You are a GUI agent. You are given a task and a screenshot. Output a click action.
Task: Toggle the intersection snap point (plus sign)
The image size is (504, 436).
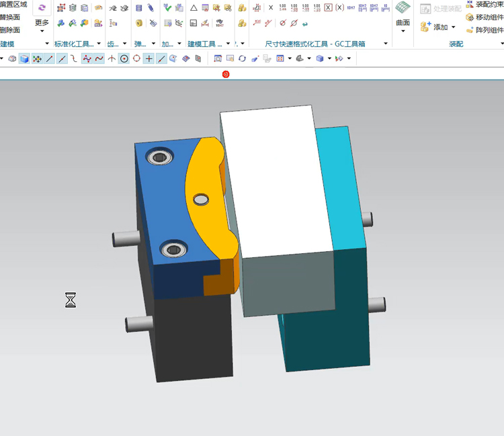pyautogui.click(x=149, y=58)
